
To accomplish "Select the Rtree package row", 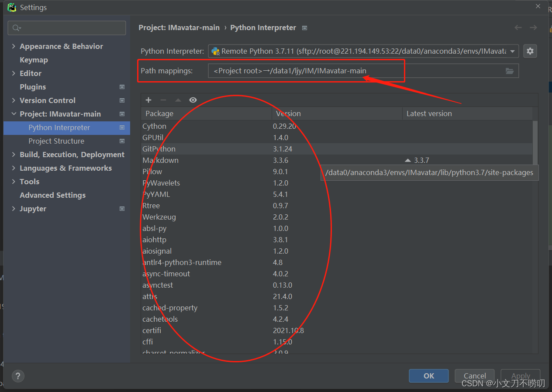I will click(x=337, y=206).
